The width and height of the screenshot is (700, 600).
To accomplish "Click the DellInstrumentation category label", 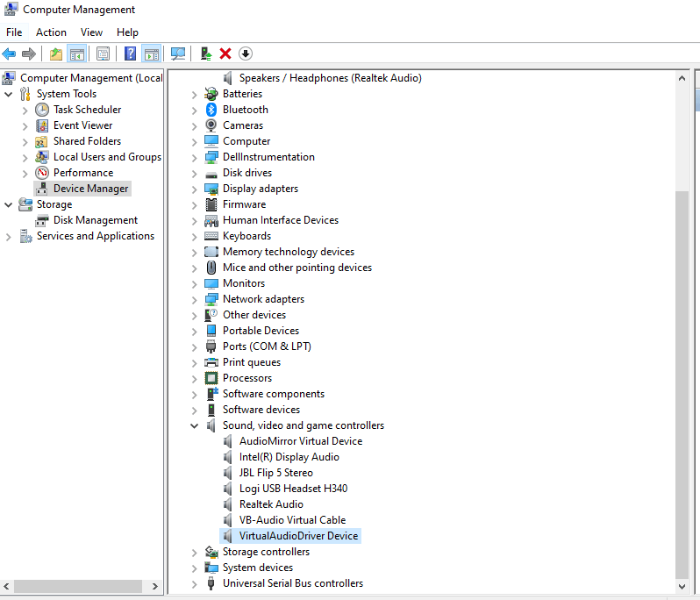I will point(268,157).
